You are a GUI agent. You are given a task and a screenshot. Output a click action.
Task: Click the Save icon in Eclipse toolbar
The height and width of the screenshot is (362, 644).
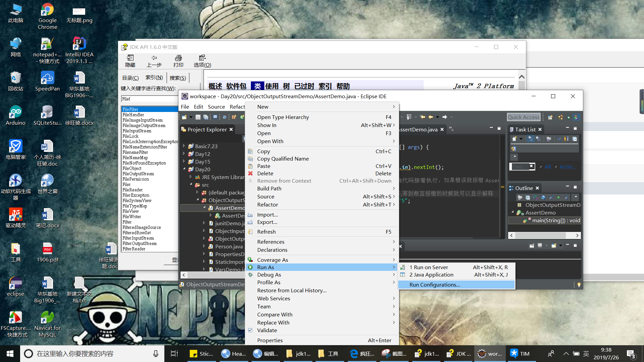[198, 117]
